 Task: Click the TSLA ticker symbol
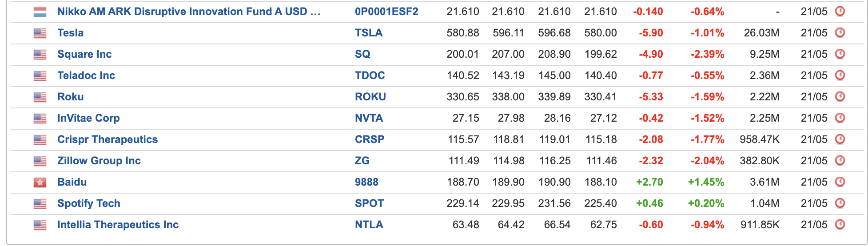tap(369, 33)
